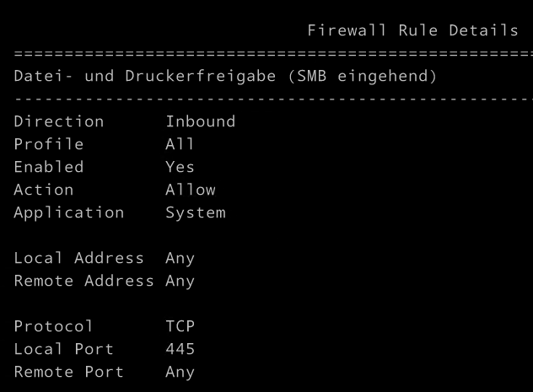533x392 pixels.
Task: Click the "Profile" field label
Action: click(x=49, y=144)
